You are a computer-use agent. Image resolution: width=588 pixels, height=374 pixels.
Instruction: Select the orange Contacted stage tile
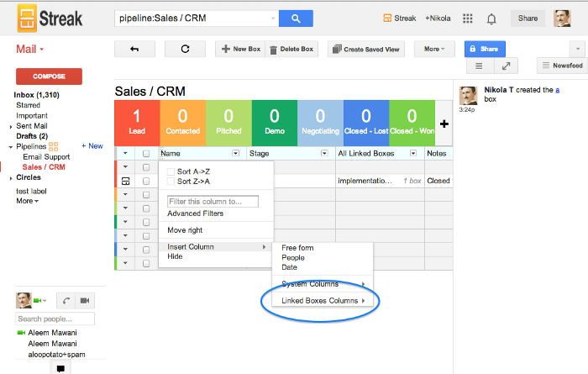click(x=183, y=123)
